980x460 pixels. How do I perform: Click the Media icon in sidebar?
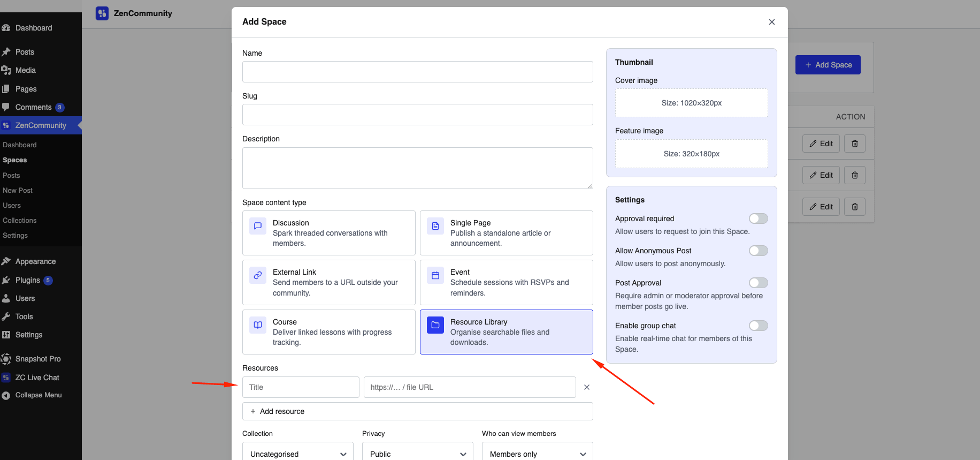6,70
